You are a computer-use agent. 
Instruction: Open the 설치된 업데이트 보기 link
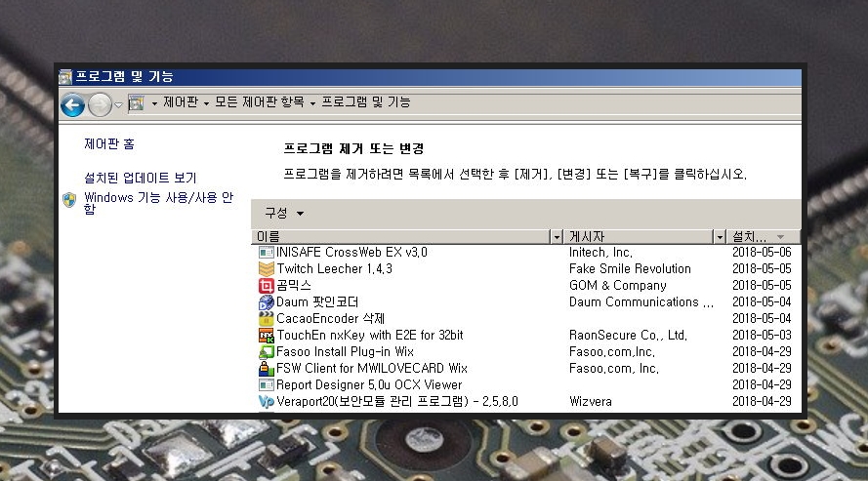pos(140,178)
